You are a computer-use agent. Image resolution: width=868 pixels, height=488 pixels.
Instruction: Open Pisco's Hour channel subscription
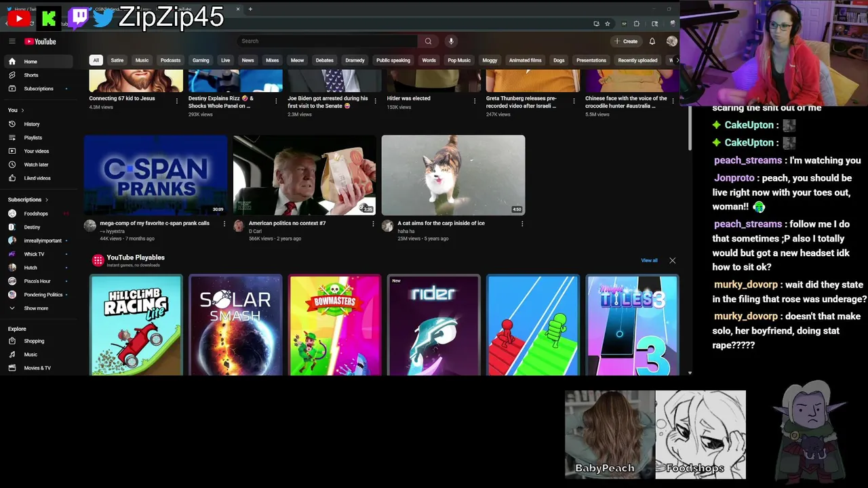tap(39, 281)
